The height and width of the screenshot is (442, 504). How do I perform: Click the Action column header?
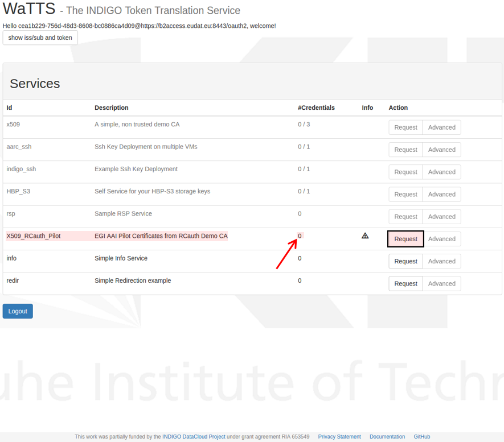(x=398, y=108)
